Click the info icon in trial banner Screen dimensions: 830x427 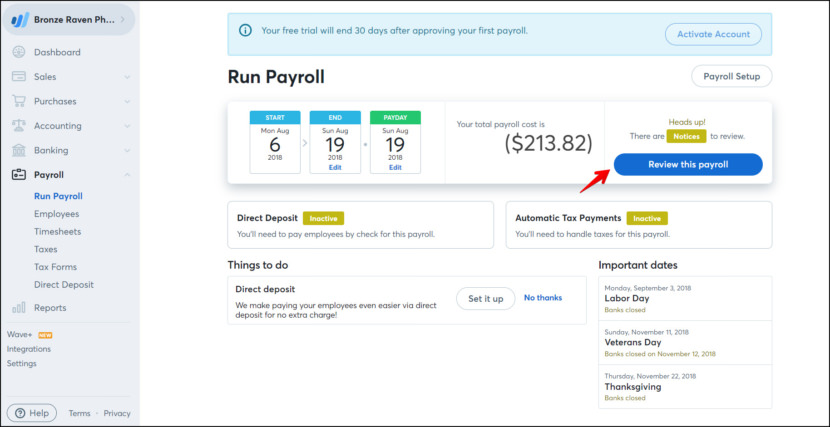245,31
